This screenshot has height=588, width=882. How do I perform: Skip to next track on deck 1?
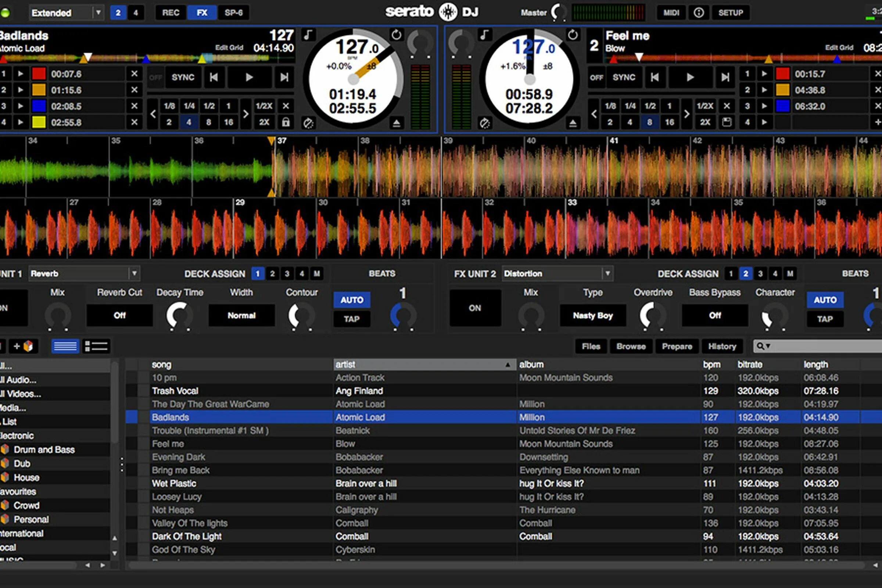click(284, 77)
